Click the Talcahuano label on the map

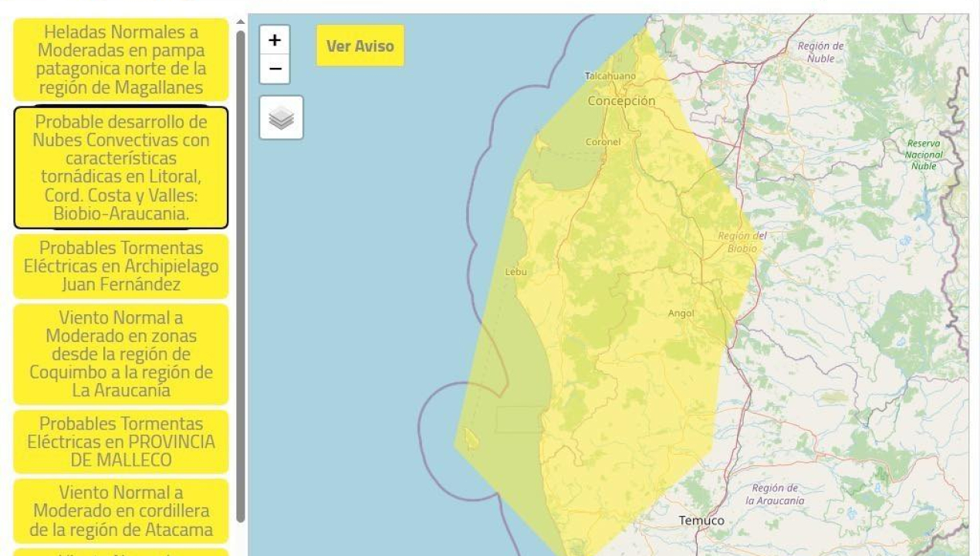click(x=610, y=76)
